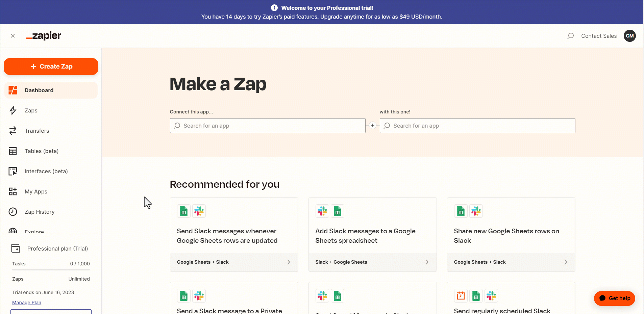Click the Tables (beta) grid icon
644x314 pixels.
[x=13, y=151]
